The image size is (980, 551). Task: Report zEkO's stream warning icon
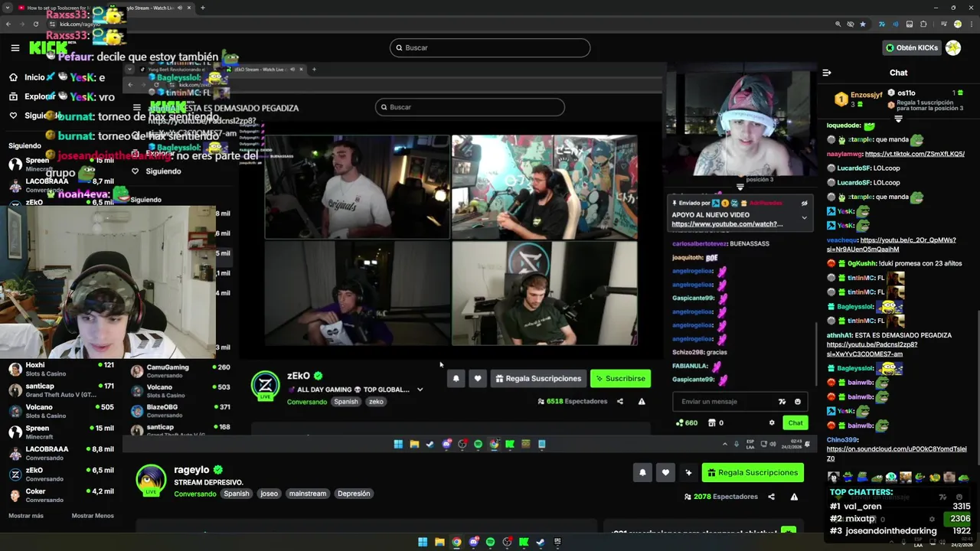[642, 401]
